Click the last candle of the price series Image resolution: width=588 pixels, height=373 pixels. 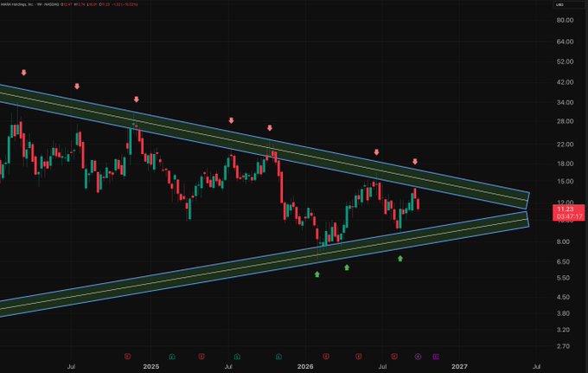(418, 204)
